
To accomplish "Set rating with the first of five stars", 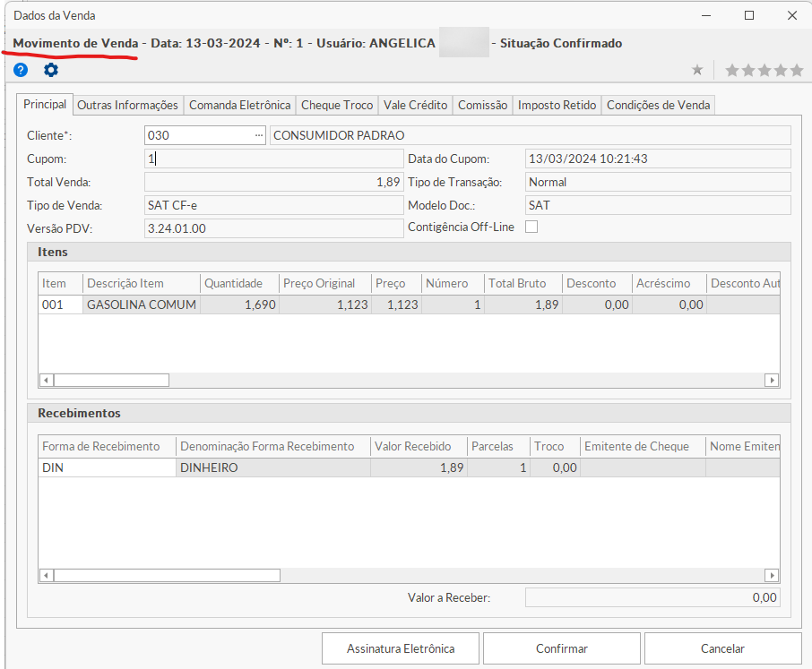I will pos(731,70).
